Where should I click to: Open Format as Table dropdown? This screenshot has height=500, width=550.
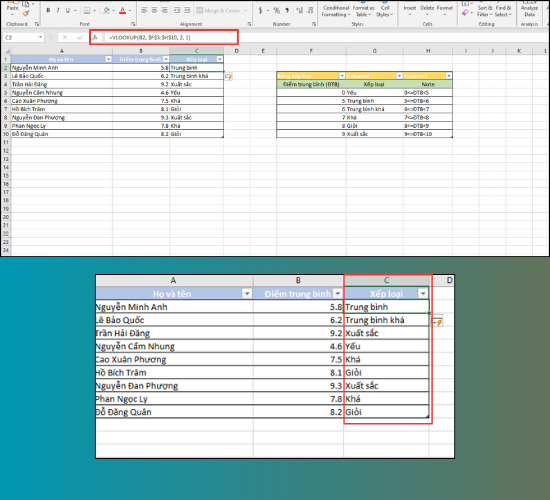click(363, 11)
